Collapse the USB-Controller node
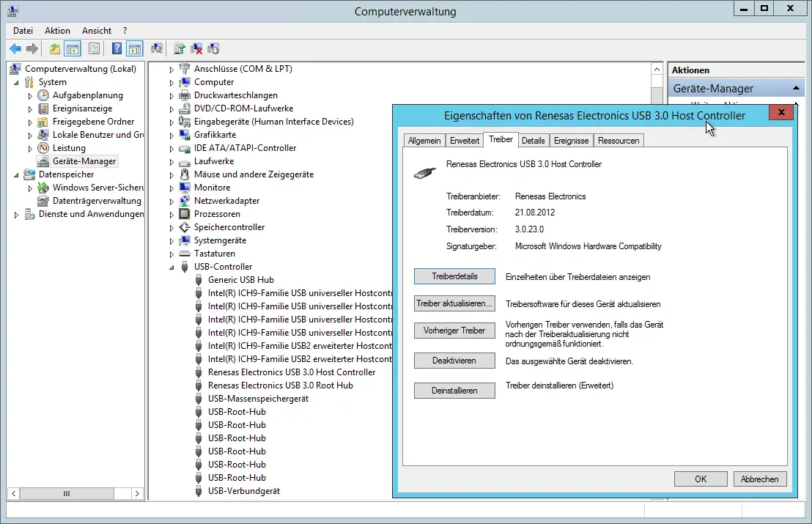The image size is (812, 524). pos(171,267)
